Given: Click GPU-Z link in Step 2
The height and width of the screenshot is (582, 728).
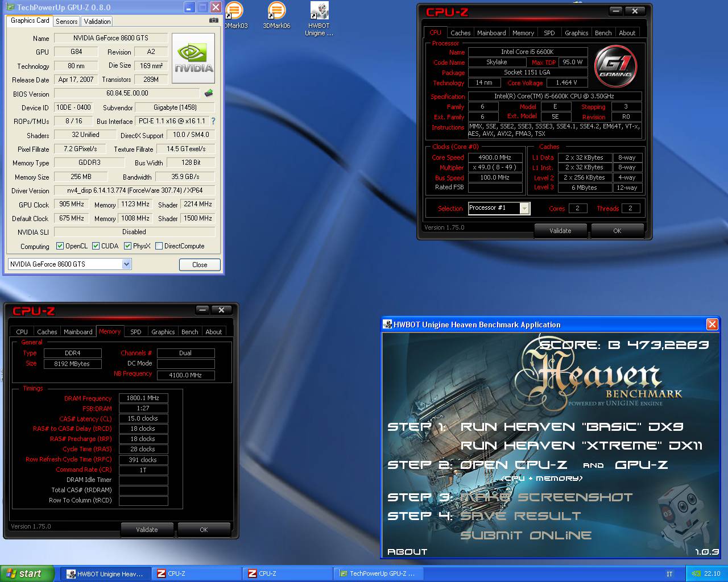Looking at the screenshot, I should 641,465.
